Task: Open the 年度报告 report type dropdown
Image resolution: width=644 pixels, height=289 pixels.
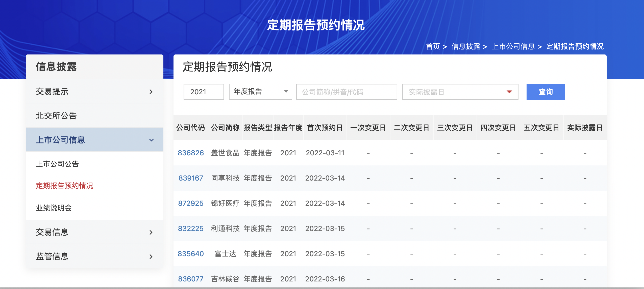Action: coord(260,92)
